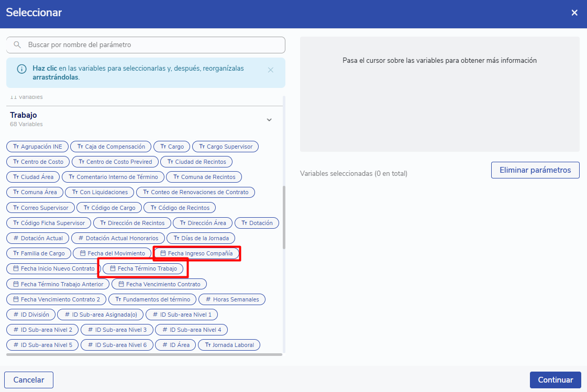
Task: Pick ID Sub-area Nivel 1 variable
Action: [x=182, y=315]
